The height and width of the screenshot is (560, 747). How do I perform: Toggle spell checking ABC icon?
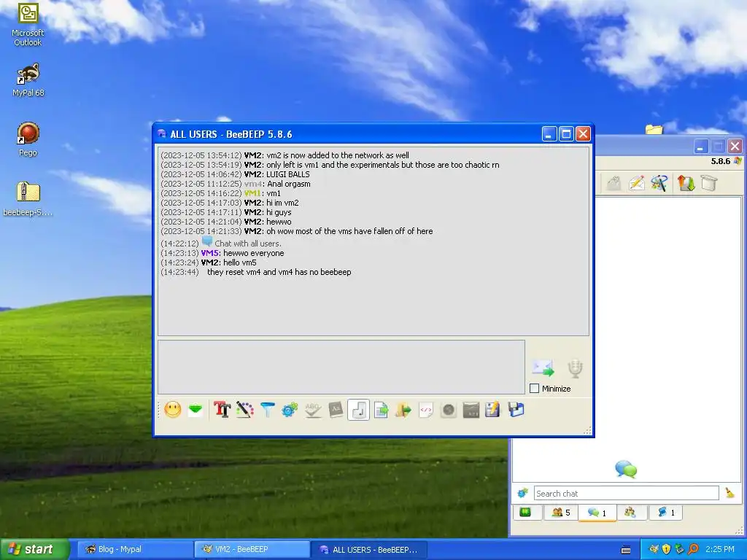[312, 410]
